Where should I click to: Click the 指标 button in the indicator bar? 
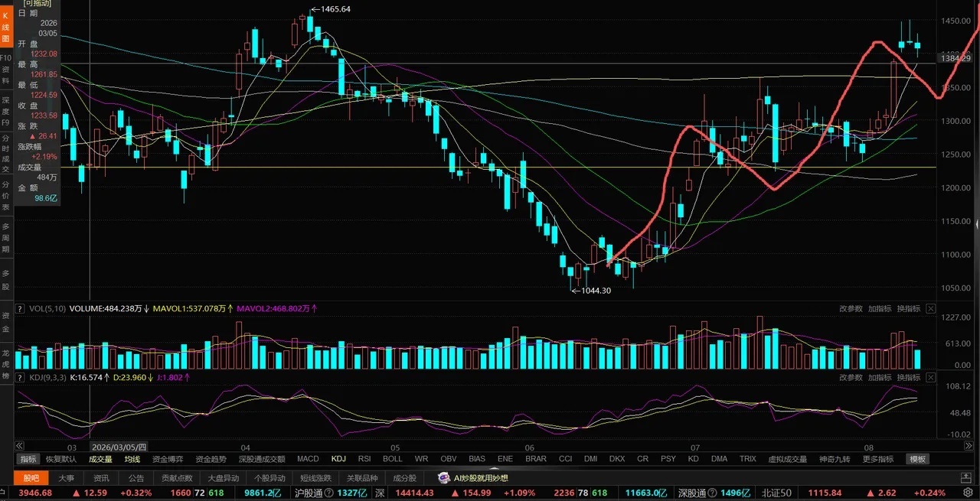28,459
